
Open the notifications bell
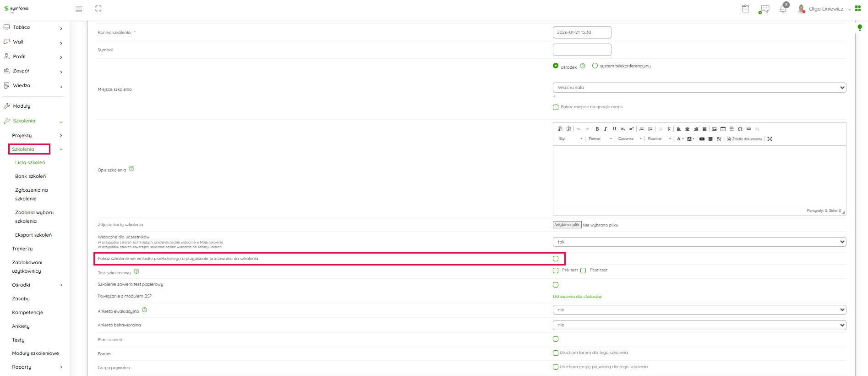[x=783, y=9]
